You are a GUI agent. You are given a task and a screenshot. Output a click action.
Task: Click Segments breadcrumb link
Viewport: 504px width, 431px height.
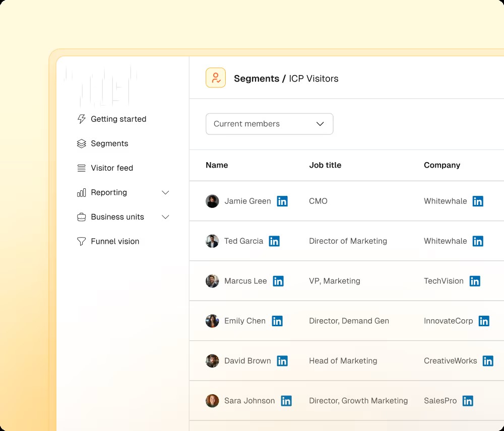256,79
